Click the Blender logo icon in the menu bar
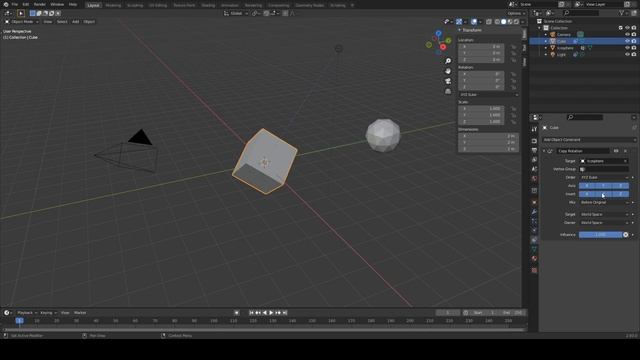Image resolution: width=640 pixels, height=360 pixels. [6, 4]
